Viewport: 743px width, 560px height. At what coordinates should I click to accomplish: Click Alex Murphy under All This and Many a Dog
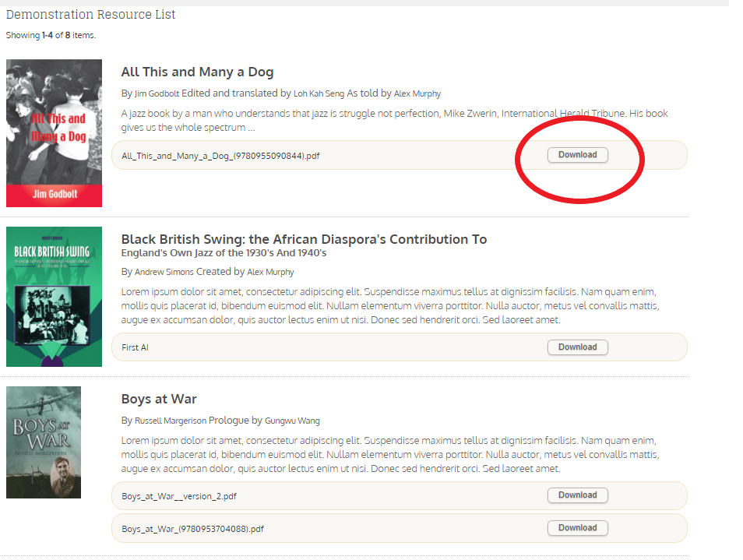pyautogui.click(x=417, y=94)
